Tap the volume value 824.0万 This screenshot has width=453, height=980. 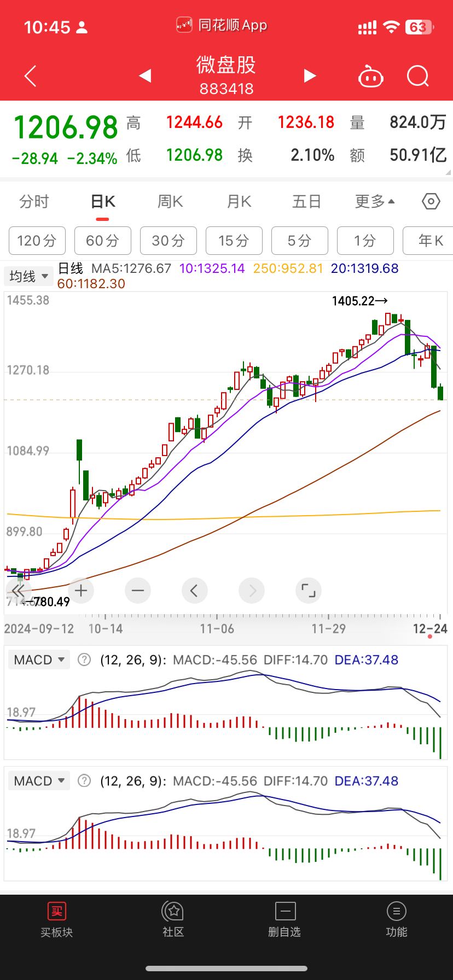(419, 122)
